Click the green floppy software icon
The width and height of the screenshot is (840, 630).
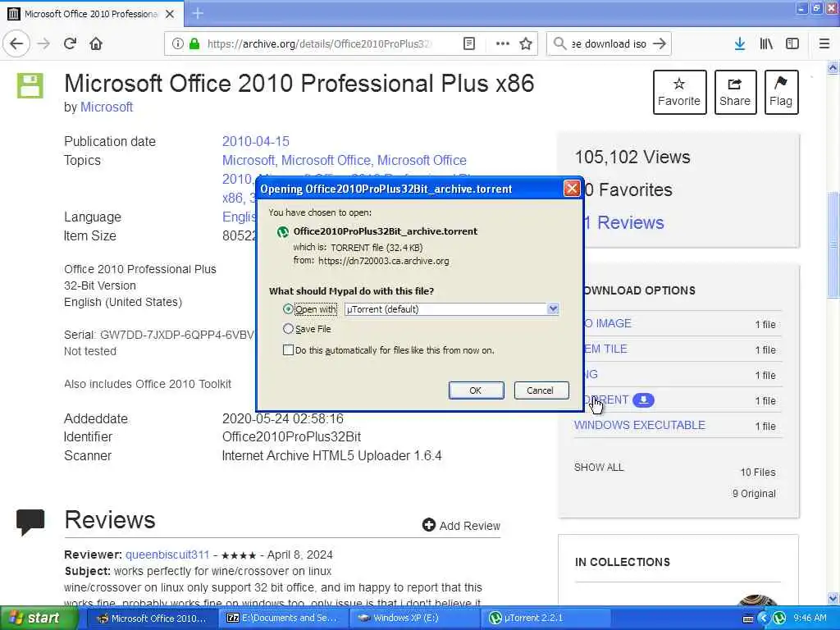30,85
